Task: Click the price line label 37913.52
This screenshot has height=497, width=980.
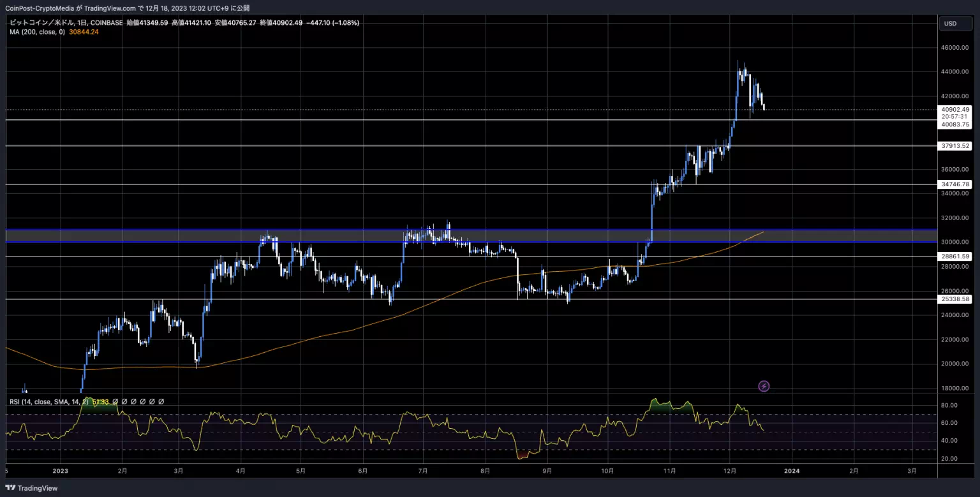Action: pos(955,146)
